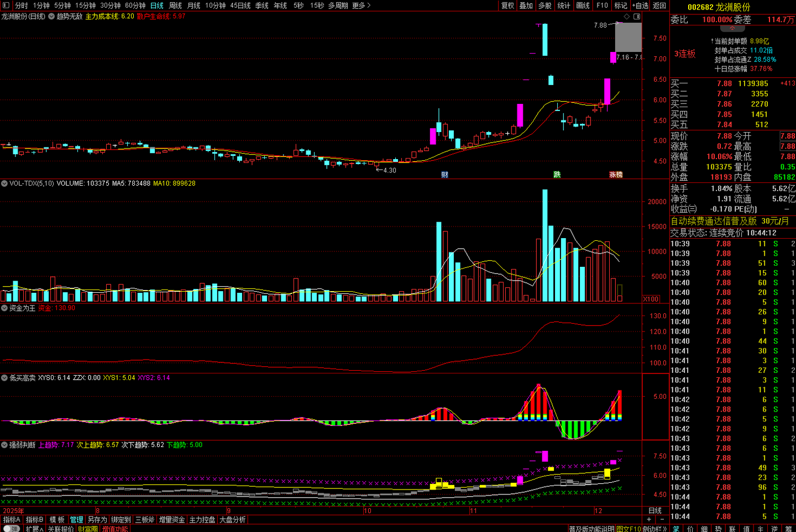Select the 60分钟 period
Image resolution: width=796 pixels, height=532 pixels.
pos(135,6)
